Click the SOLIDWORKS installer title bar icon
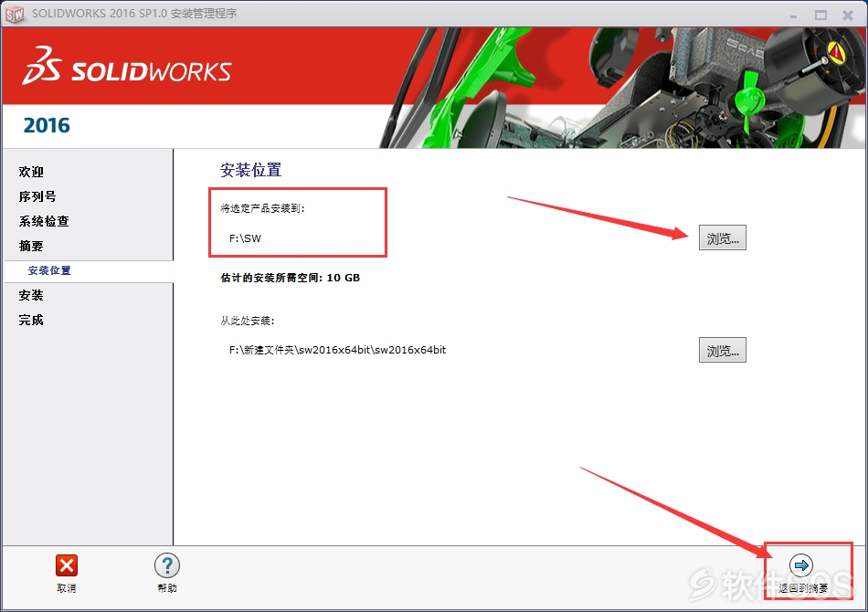 15,14
